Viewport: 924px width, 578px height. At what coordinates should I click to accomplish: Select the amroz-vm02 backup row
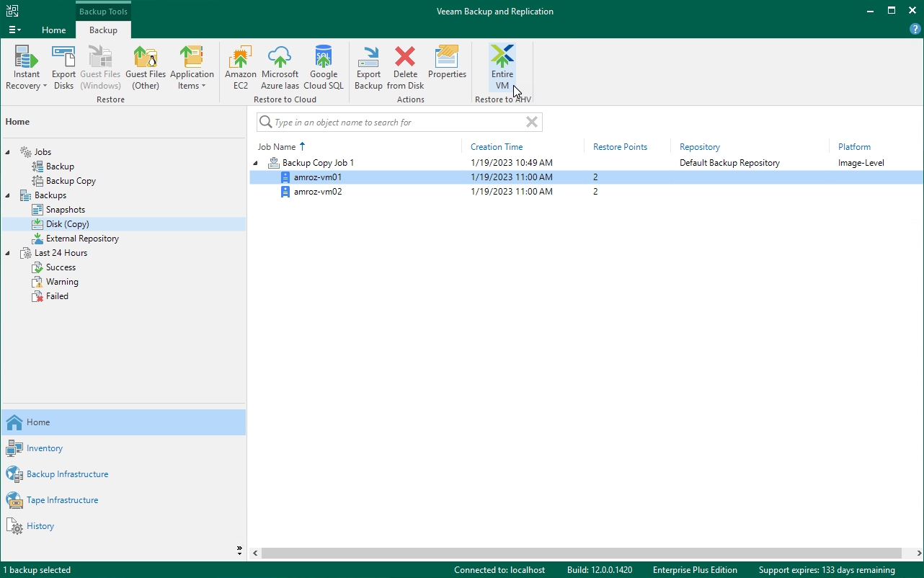click(587, 192)
